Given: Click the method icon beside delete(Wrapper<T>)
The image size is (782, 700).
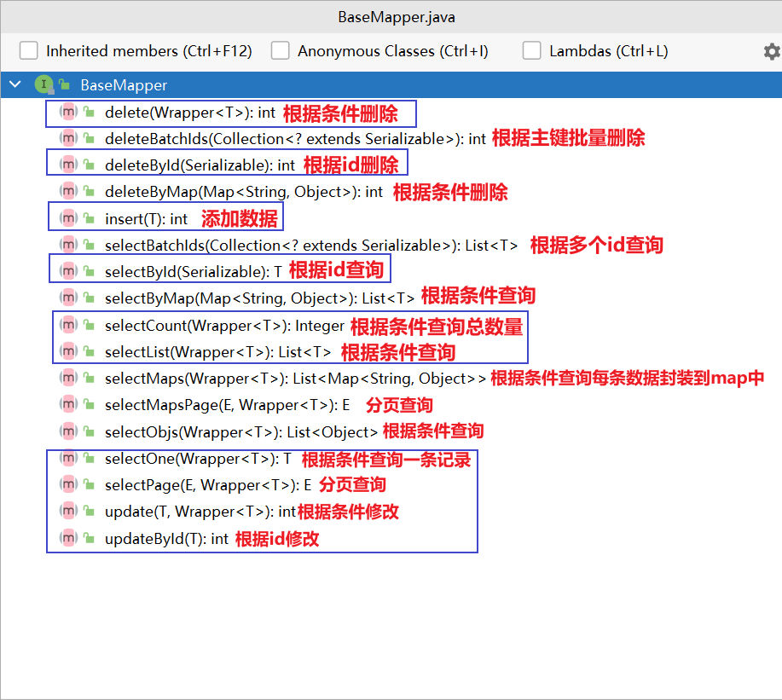Looking at the screenshot, I should coord(68,113).
